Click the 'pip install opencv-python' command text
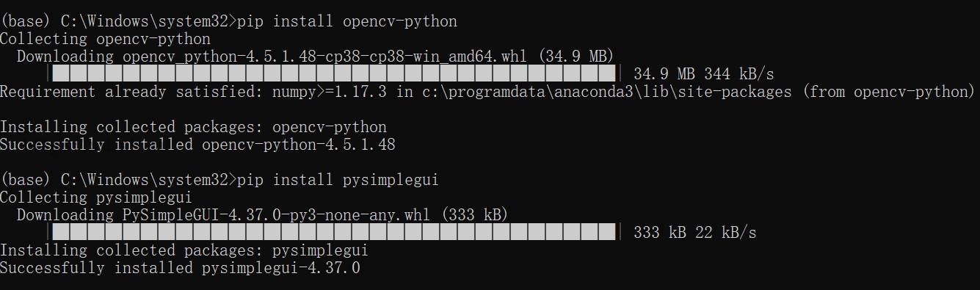The height and width of the screenshot is (290, 980). click(346, 21)
